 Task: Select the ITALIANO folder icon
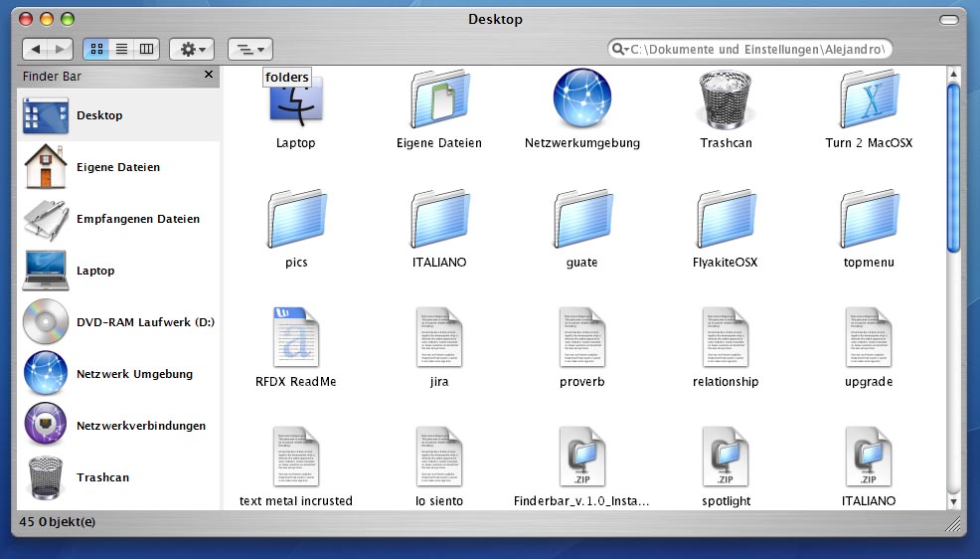(439, 219)
